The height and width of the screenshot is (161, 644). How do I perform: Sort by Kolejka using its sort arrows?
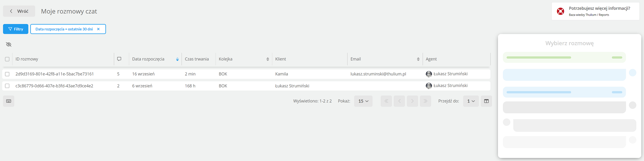268,59
